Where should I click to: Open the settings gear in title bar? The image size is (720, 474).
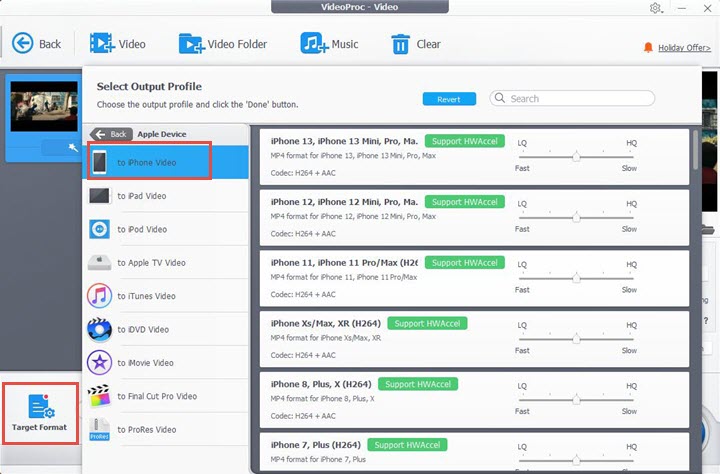(x=655, y=8)
